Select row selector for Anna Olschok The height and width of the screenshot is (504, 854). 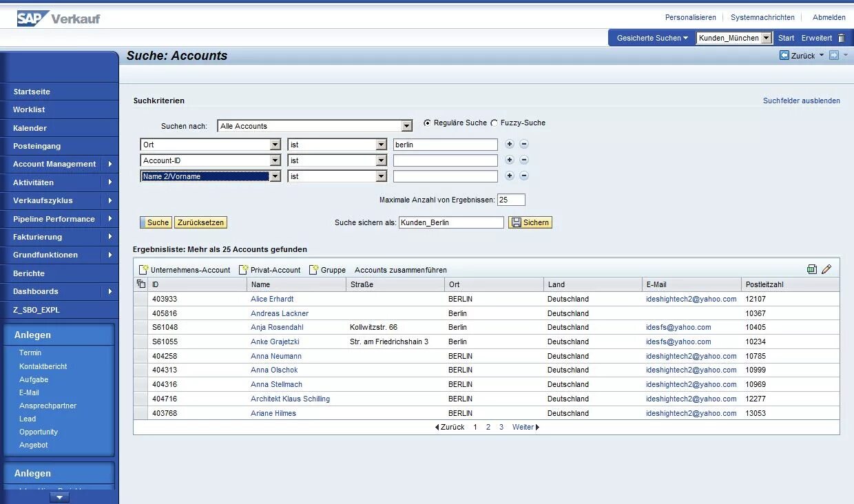(x=140, y=370)
